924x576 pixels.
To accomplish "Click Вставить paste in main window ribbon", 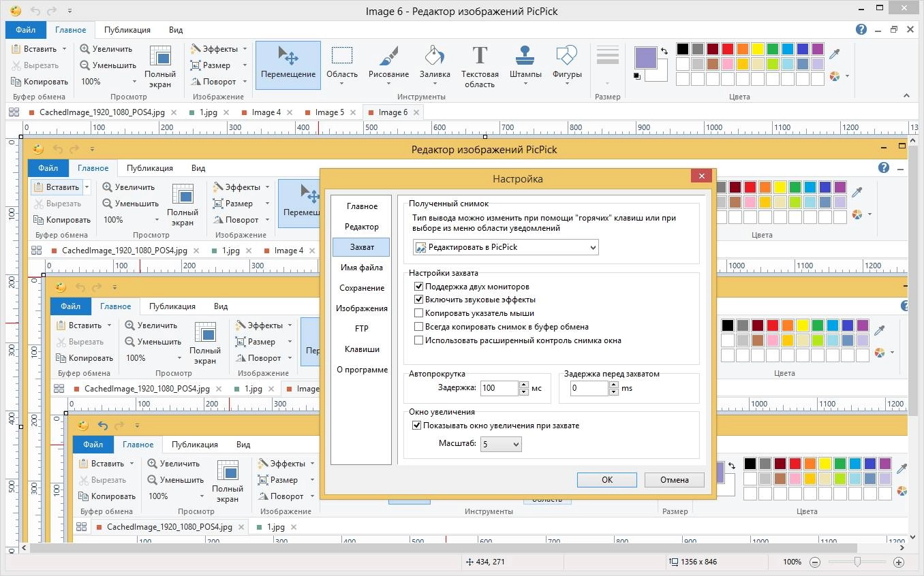I will tap(35, 49).
